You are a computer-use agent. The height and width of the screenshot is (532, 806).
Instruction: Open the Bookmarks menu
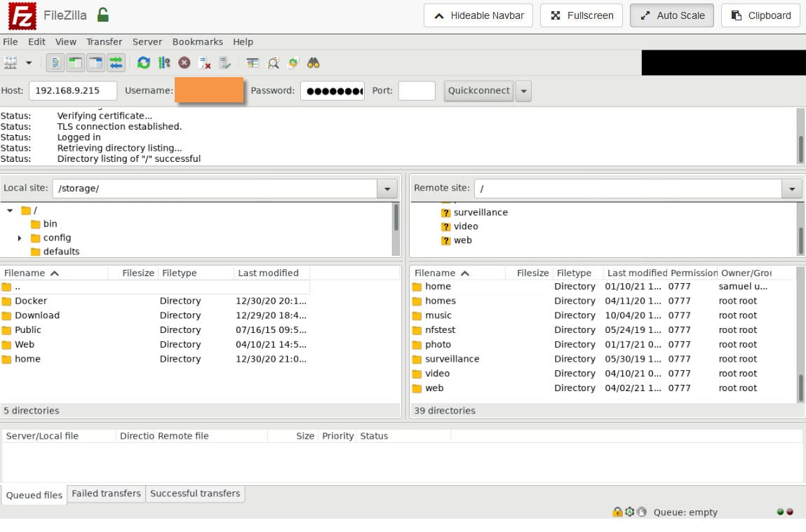click(197, 41)
